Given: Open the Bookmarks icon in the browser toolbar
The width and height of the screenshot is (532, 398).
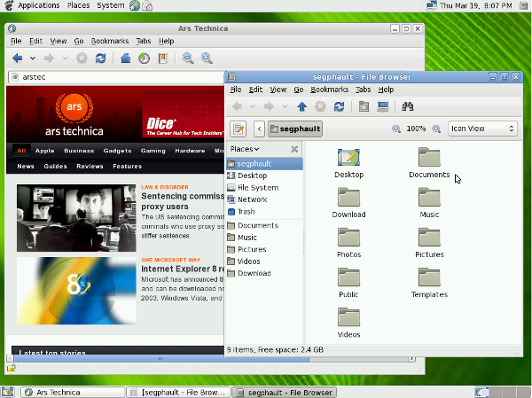Looking at the screenshot, I should click(x=163, y=59).
